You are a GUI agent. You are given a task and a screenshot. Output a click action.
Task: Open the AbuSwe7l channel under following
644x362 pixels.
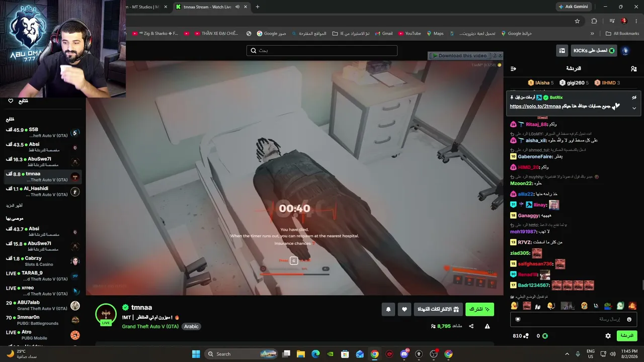click(43, 162)
